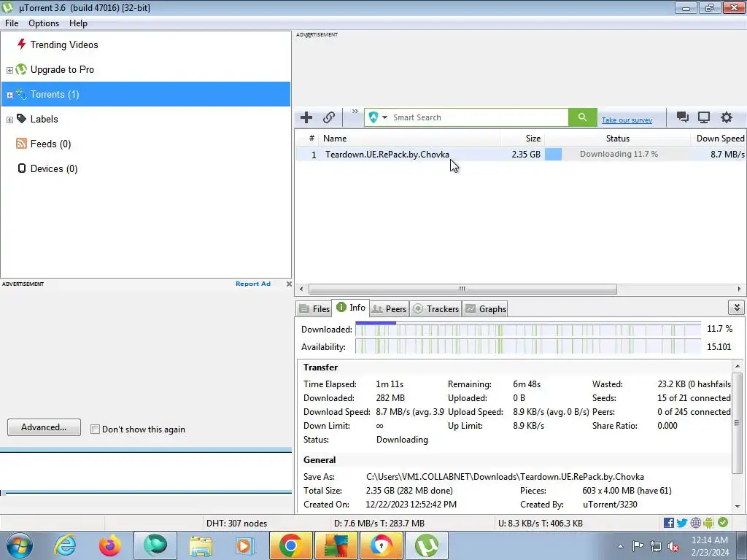Click the Downloaded pieces progress bar
This screenshot has height=560, width=747.
click(x=528, y=329)
